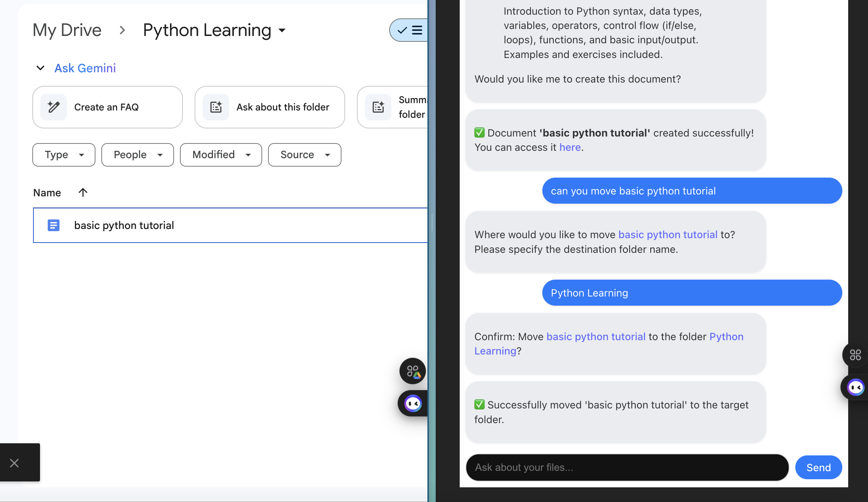Screen dimensions: 868x502
Task: Expand the Python Learning folder dropdown arrow
Action: point(282,30)
